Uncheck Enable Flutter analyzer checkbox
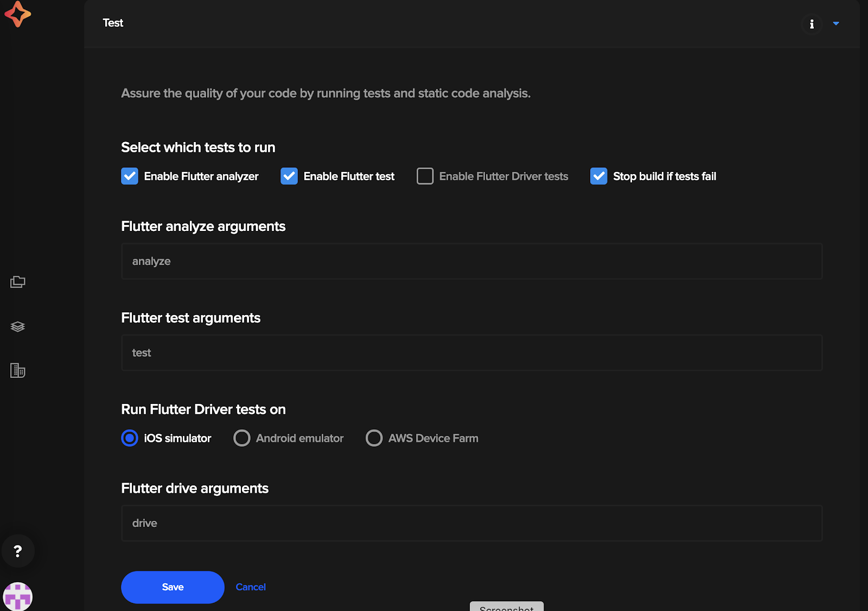 click(x=130, y=176)
